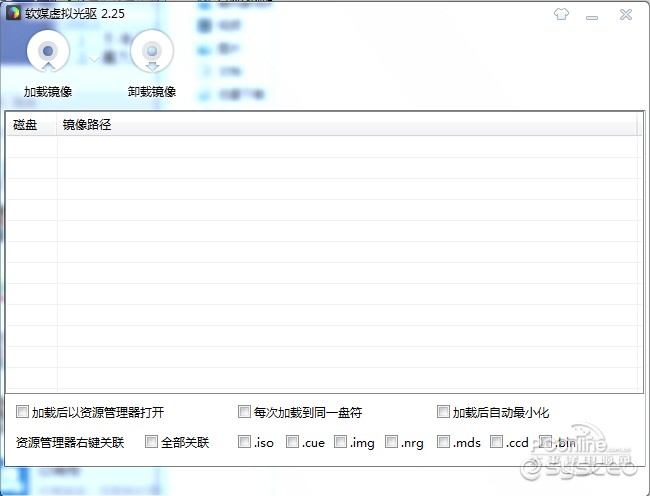Click the 磁盘 column header
The height and width of the screenshot is (496, 650).
tap(32, 124)
